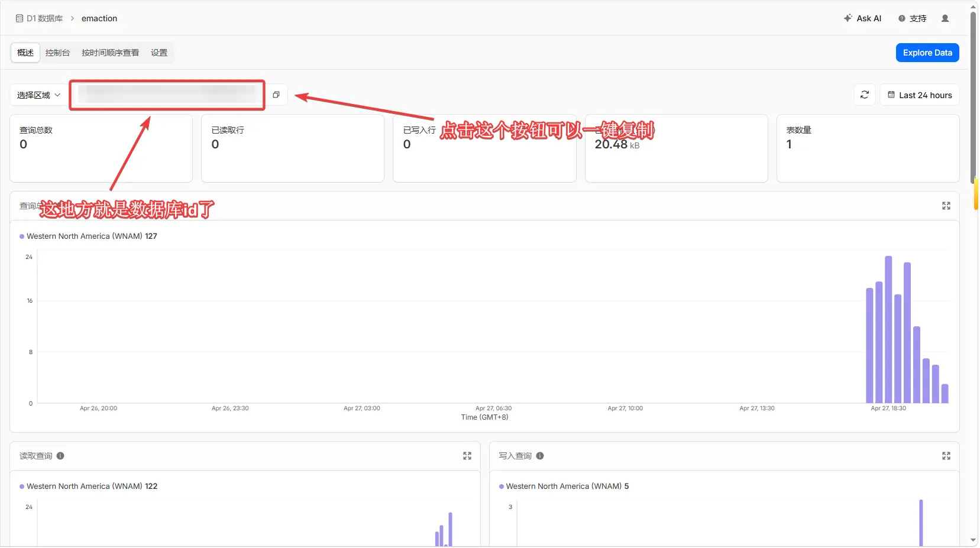980x548 pixels.
Task: Go to D1 数据库 breadcrumb link
Action: coord(40,18)
